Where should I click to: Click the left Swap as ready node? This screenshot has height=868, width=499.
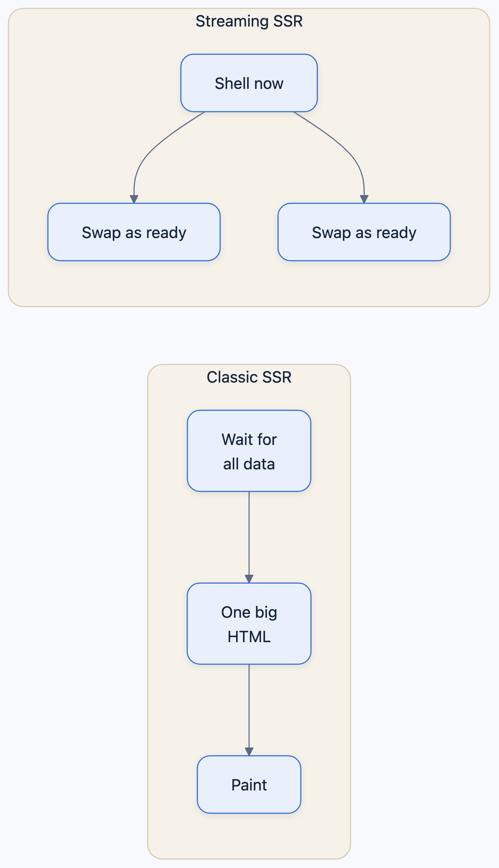[134, 232]
